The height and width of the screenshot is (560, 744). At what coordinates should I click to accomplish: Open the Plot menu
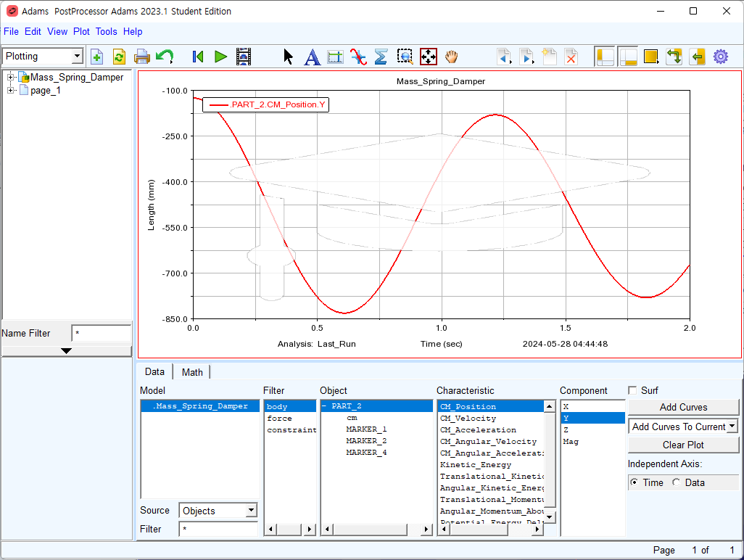pyautogui.click(x=81, y=31)
